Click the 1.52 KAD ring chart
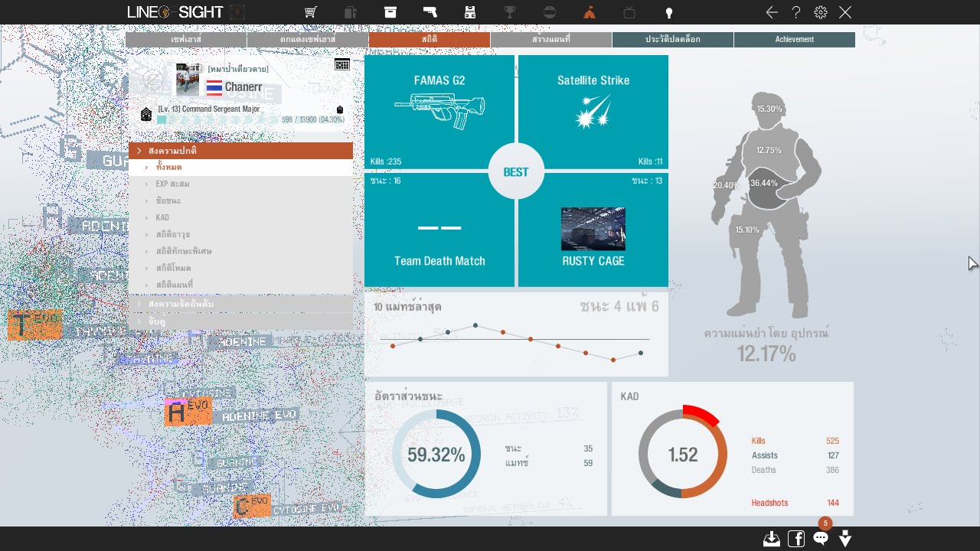980x551 pixels. pos(683,455)
